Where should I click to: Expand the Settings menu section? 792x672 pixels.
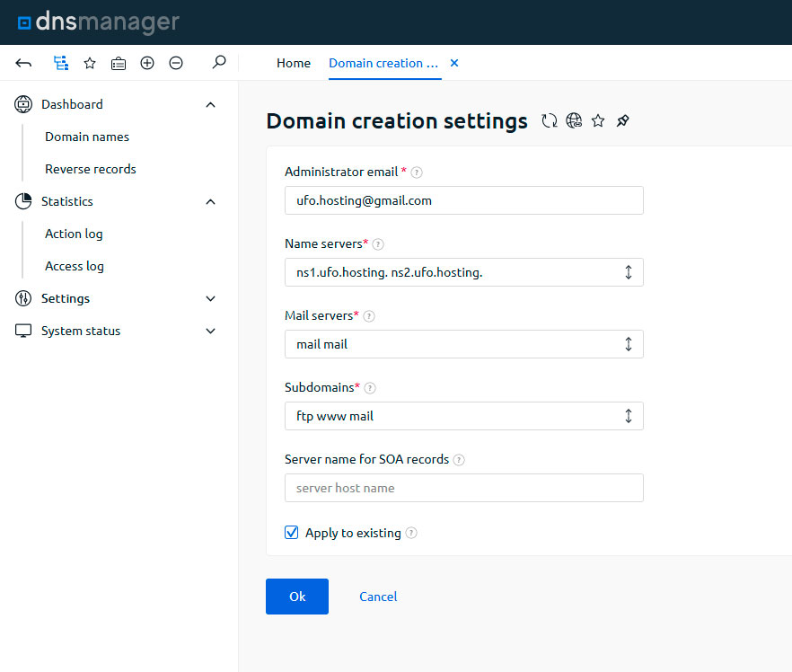(210, 298)
